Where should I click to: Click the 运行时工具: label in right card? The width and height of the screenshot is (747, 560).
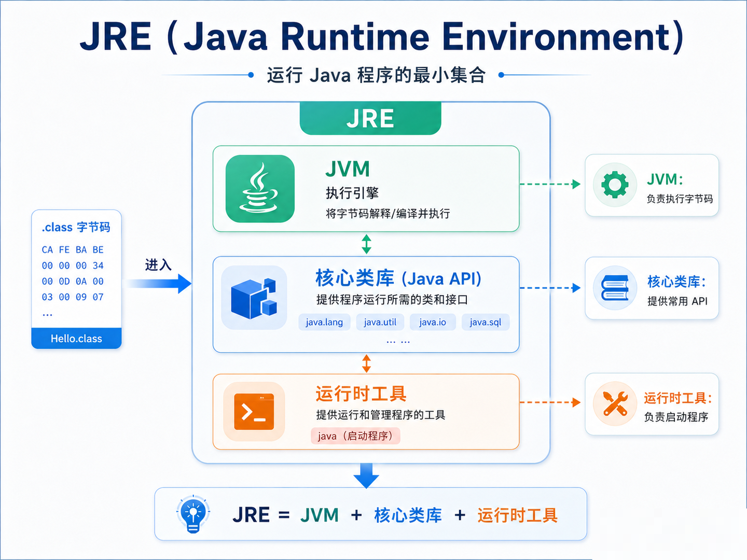[x=678, y=398]
